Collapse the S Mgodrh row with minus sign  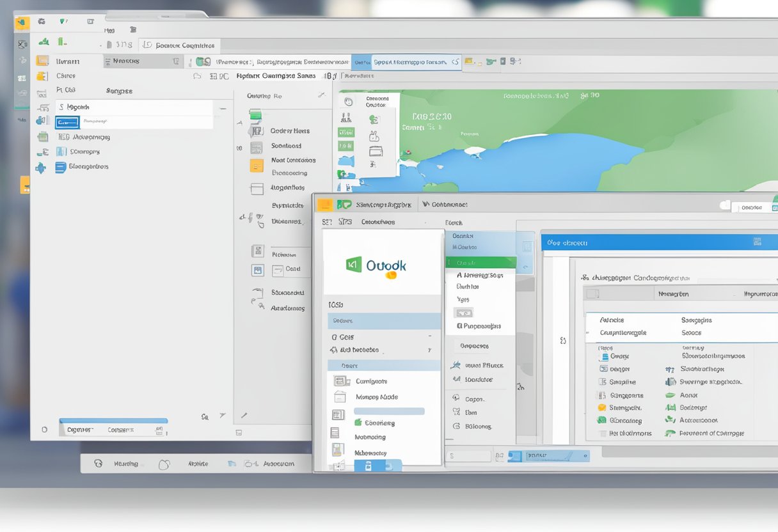click(222, 108)
